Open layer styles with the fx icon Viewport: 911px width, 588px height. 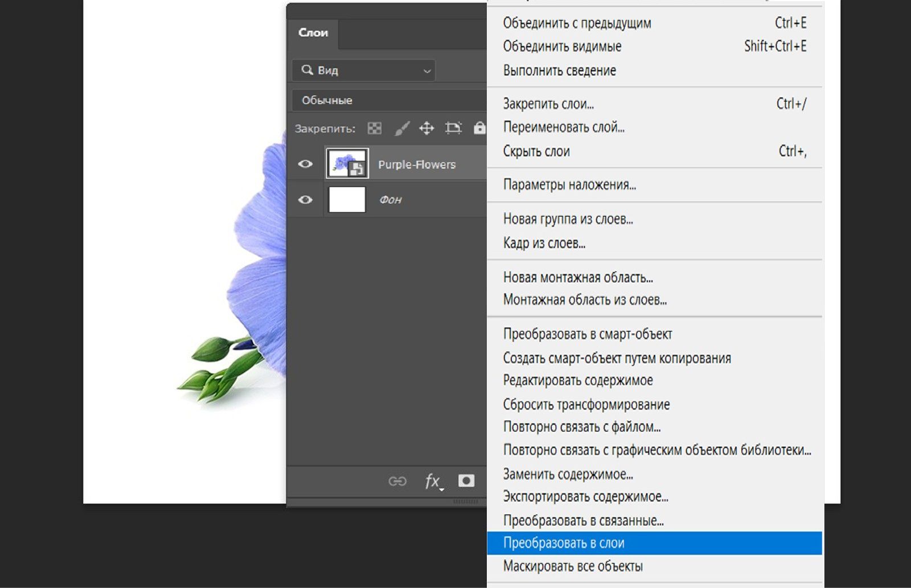(432, 481)
